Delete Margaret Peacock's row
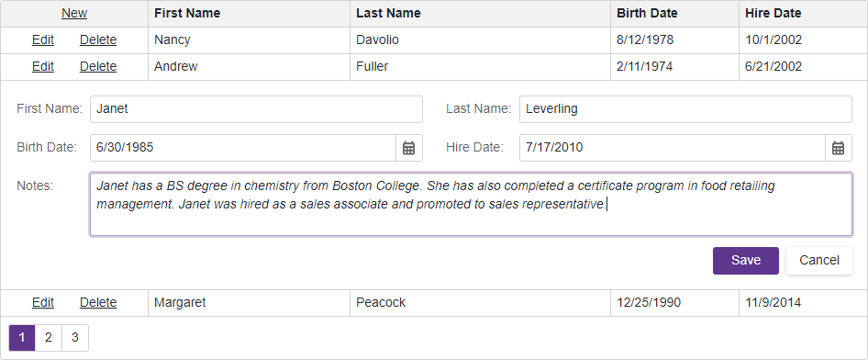The width and height of the screenshot is (868, 360). [98, 302]
